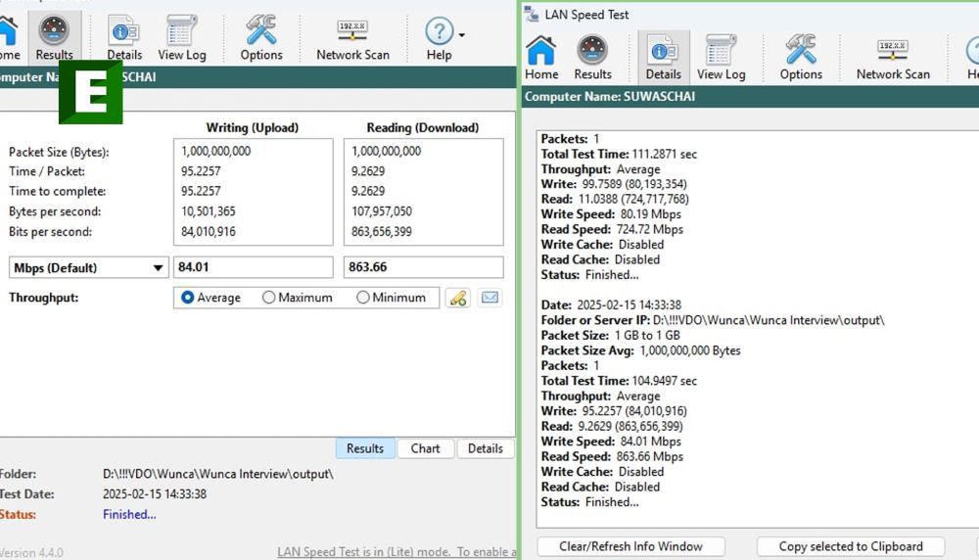The image size is (979, 560).
Task: Click Read Speed 863.66 Mbps line
Action: coord(612,456)
